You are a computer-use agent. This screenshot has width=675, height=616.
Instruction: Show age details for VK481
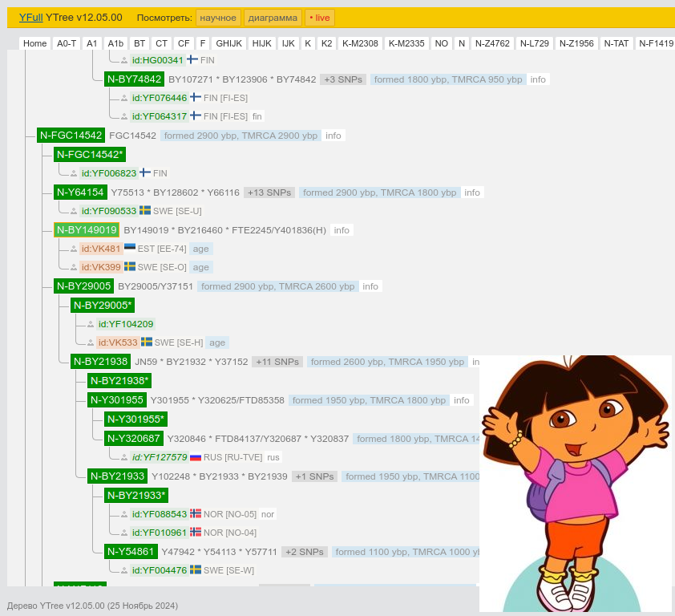(200, 249)
